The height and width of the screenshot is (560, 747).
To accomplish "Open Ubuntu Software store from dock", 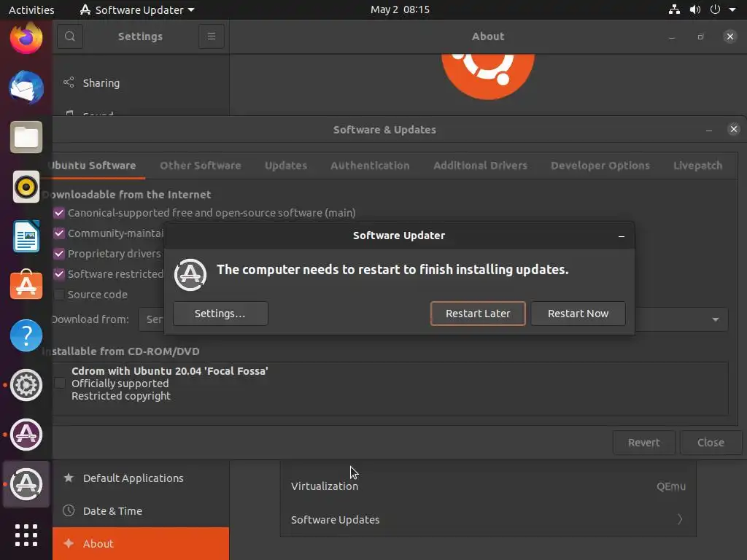I will click(26, 286).
